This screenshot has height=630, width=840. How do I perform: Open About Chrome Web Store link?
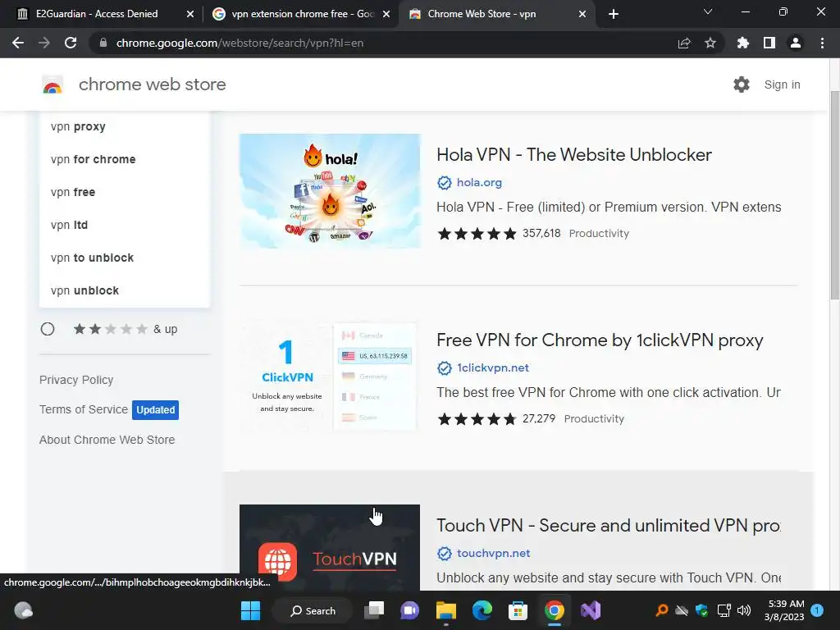(x=107, y=440)
